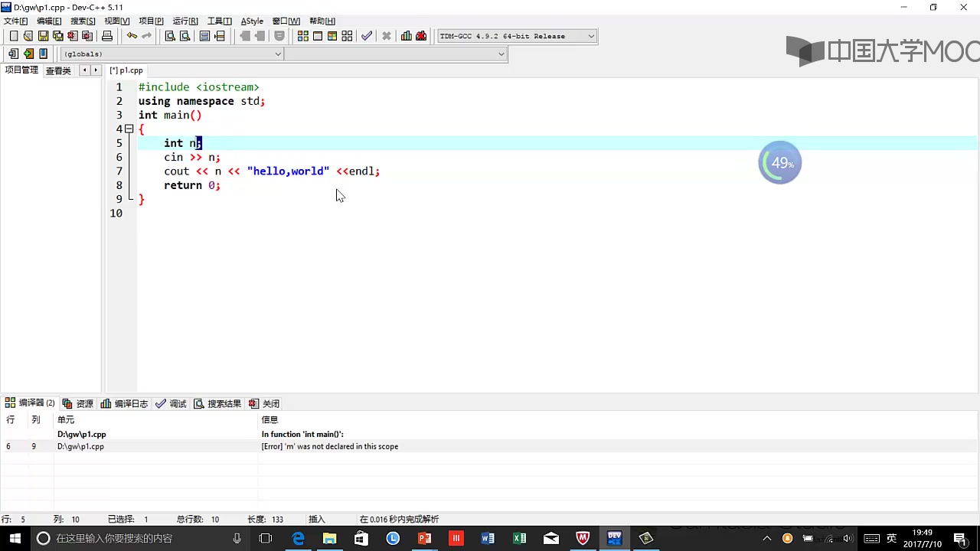Open PowerPoint from the taskbar
The height and width of the screenshot is (551, 980).
[424, 538]
